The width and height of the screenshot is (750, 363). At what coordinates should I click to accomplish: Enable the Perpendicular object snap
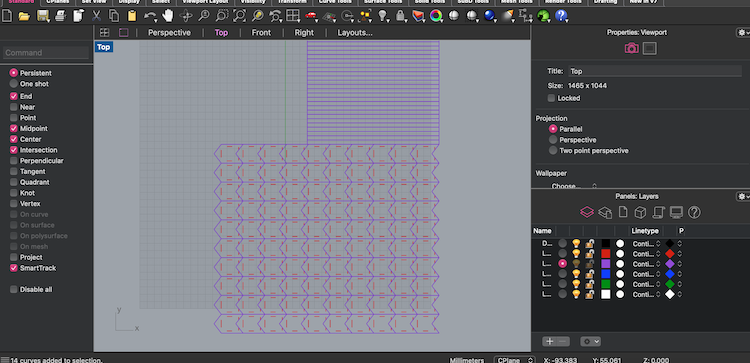(13, 161)
